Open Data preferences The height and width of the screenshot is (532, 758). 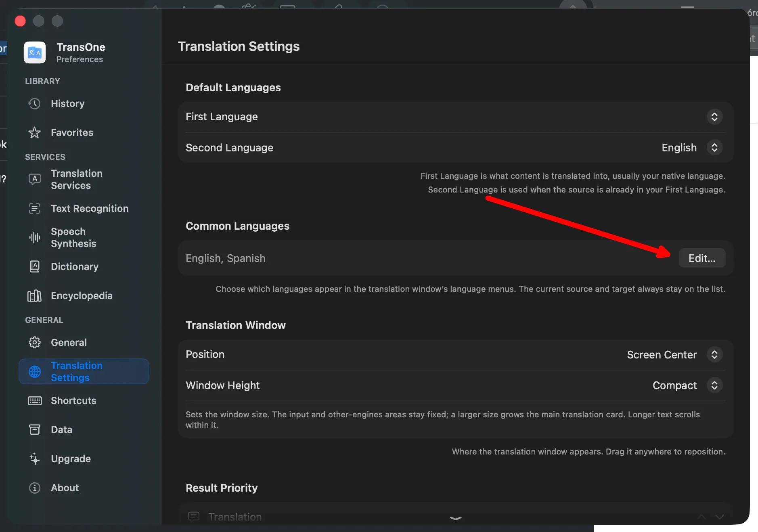tap(84, 430)
